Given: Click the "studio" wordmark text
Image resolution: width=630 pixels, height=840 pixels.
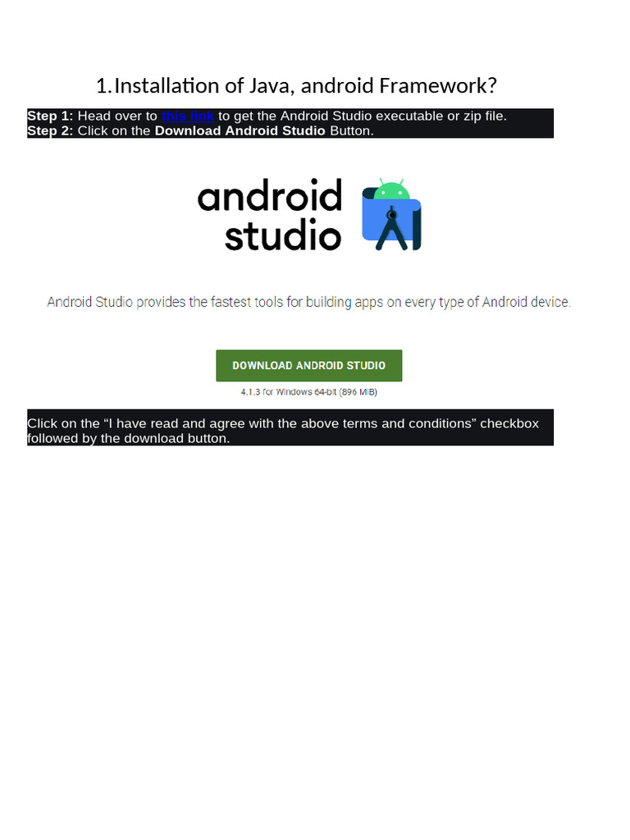Looking at the screenshot, I should coord(283,235).
